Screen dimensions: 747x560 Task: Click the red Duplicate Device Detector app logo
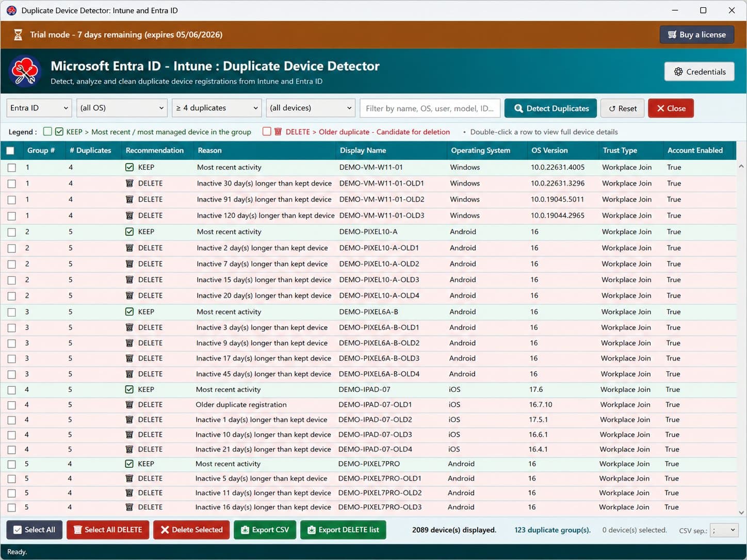coord(25,71)
